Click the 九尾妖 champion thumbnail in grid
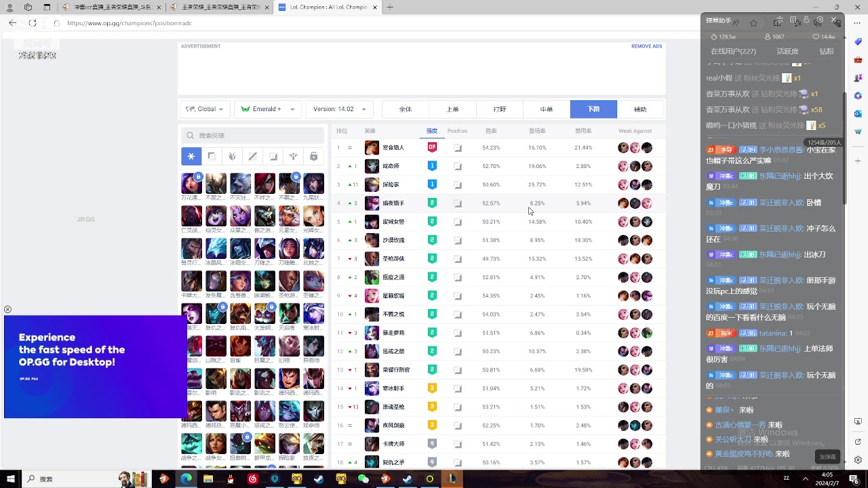Viewport: 868px width, 488px height. (313, 184)
